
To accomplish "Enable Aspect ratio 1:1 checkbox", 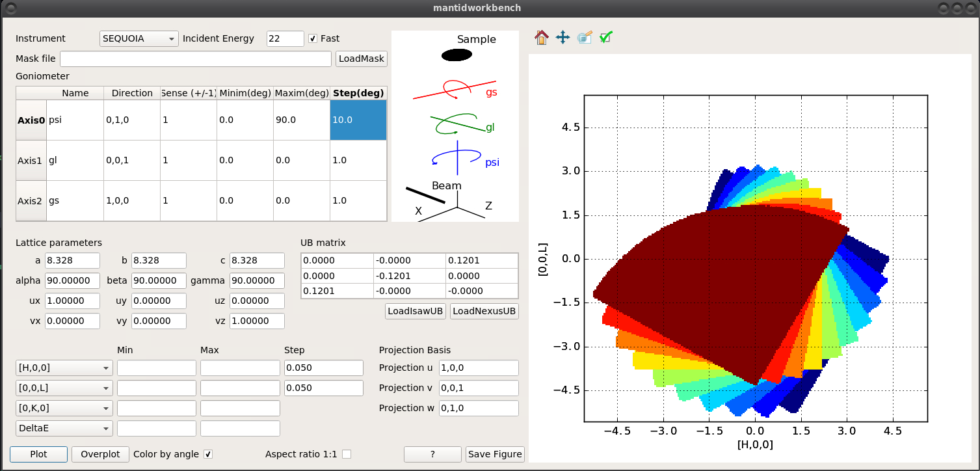I will point(347,454).
